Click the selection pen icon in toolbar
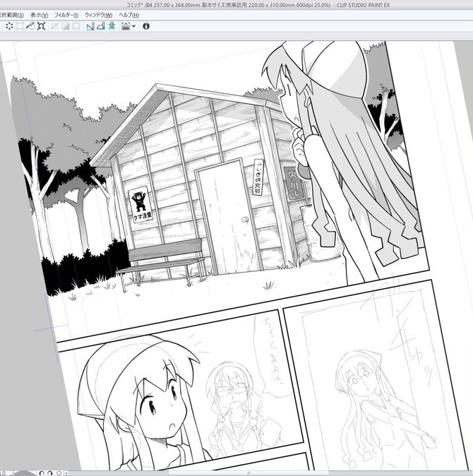Viewport: 473px width, 476px height. pos(30,26)
